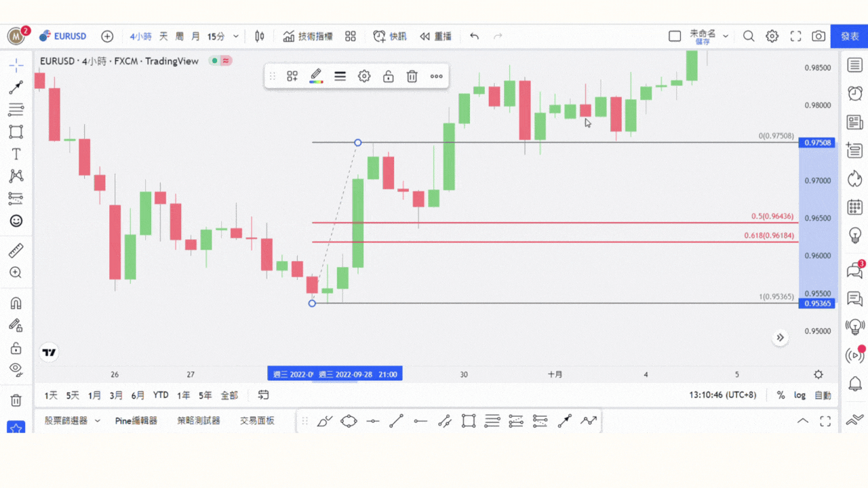Hide all drawings with the eye icon
This screenshot has height=488, width=868.
(16, 369)
